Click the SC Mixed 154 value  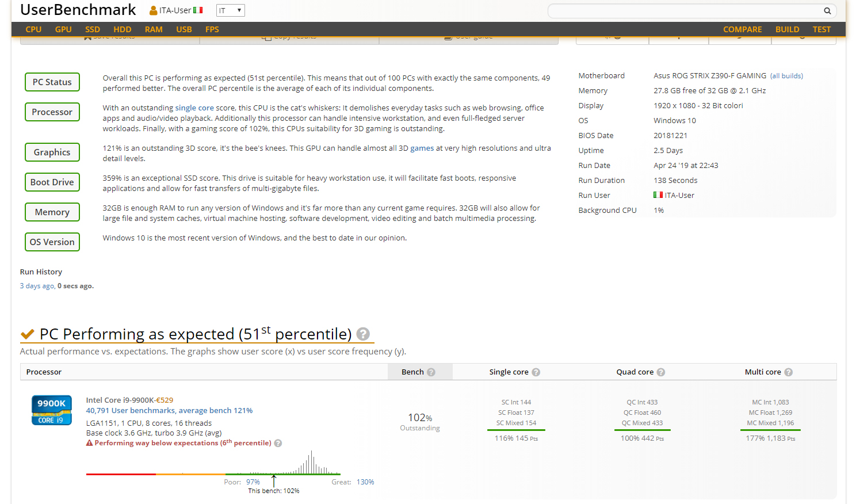(x=516, y=423)
